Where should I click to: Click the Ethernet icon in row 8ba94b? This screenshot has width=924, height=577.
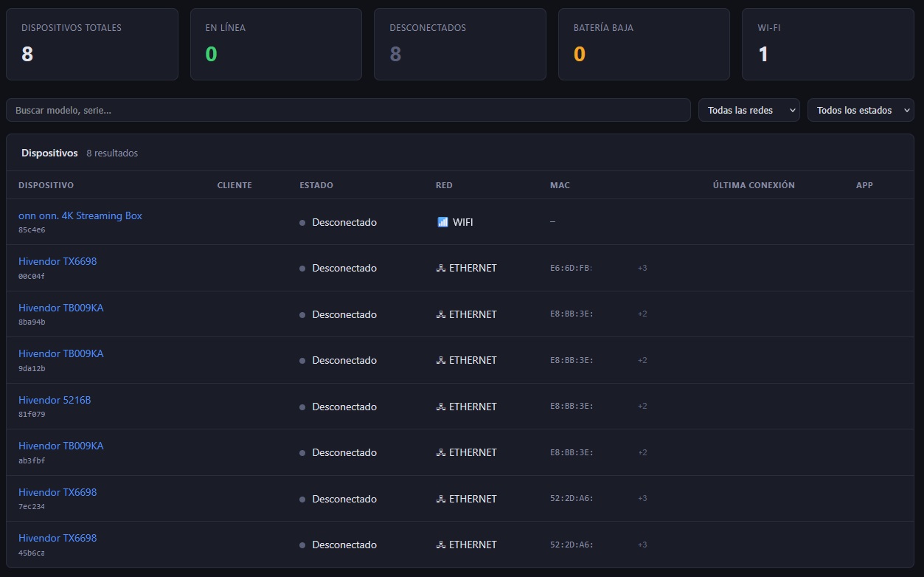coord(441,314)
